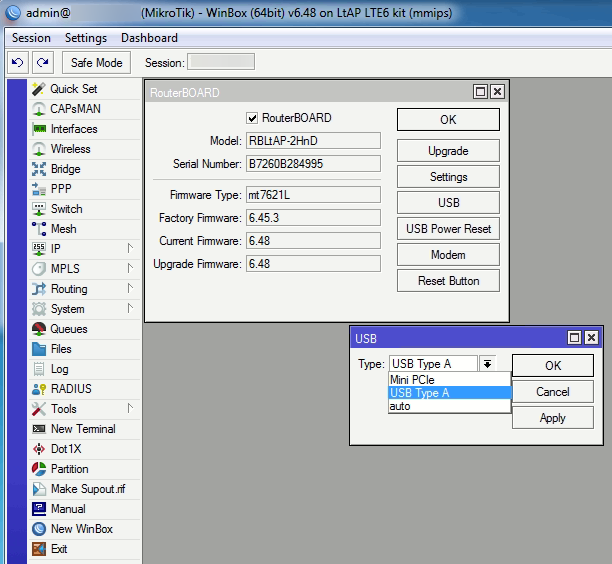Select Mini PCIe from the list
Image resolution: width=612 pixels, height=564 pixels.
pyautogui.click(x=449, y=379)
